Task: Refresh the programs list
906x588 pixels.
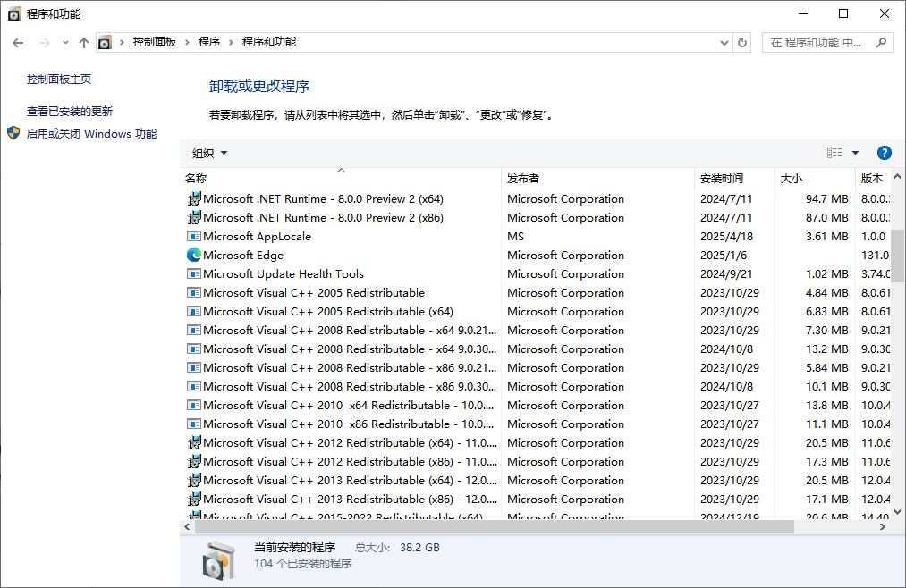Action: 742,42
